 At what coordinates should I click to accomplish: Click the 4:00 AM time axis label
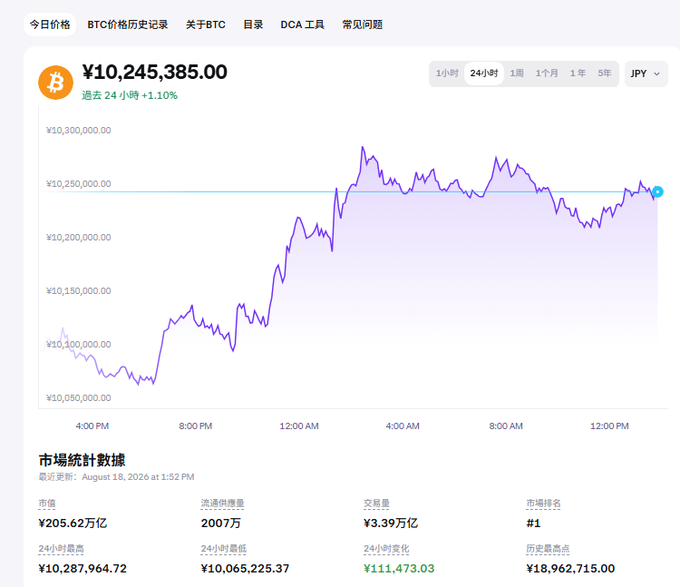pos(402,426)
